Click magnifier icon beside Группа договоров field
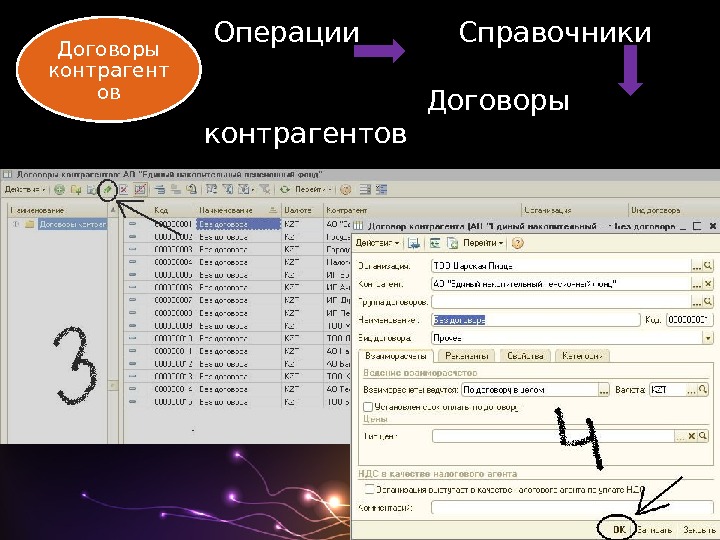The width and height of the screenshot is (720, 540). [x=709, y=302]
